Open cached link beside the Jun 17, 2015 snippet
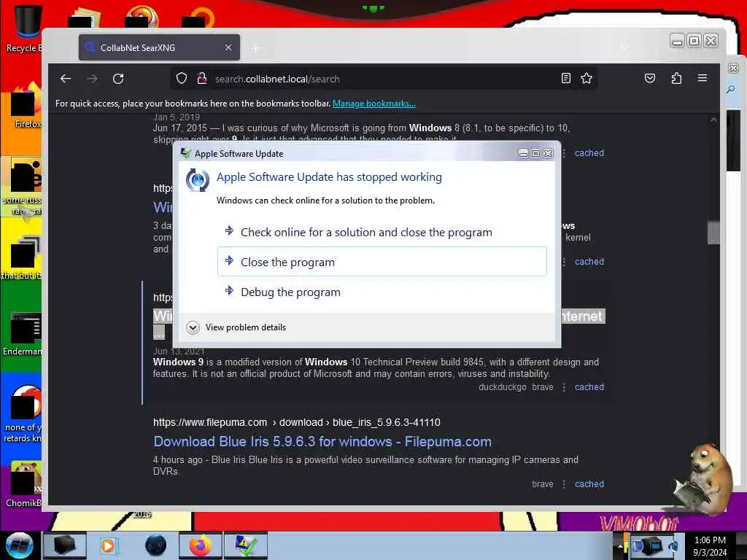Viewport: 747px width, 560px height. click(589, 153)
